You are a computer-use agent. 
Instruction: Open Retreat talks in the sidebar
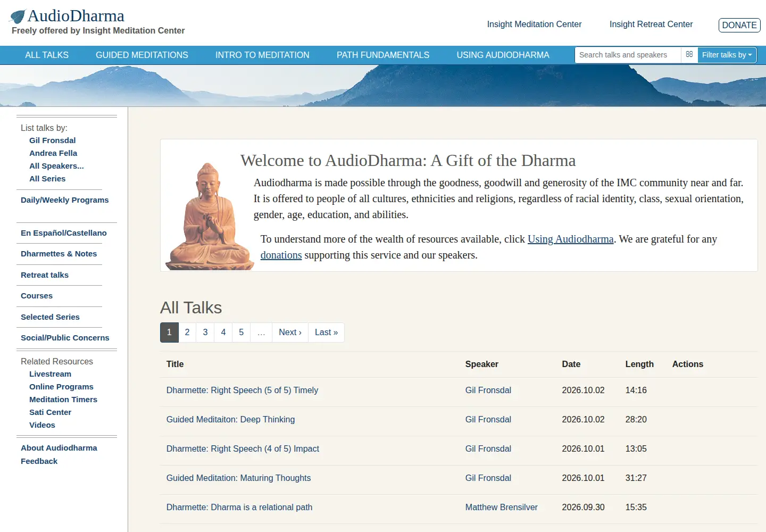coord(45,275)
